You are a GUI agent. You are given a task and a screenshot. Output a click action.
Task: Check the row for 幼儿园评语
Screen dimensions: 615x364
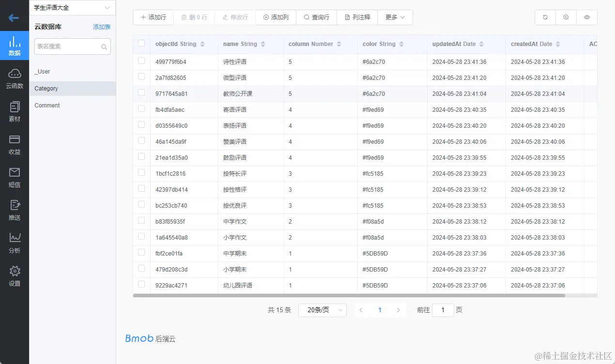click(x=141, y=285)
